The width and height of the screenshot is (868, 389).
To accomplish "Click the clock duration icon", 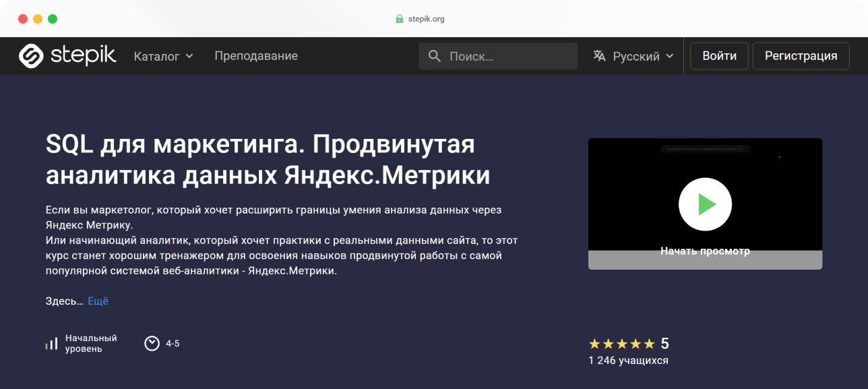I will (x=152, y=344).
